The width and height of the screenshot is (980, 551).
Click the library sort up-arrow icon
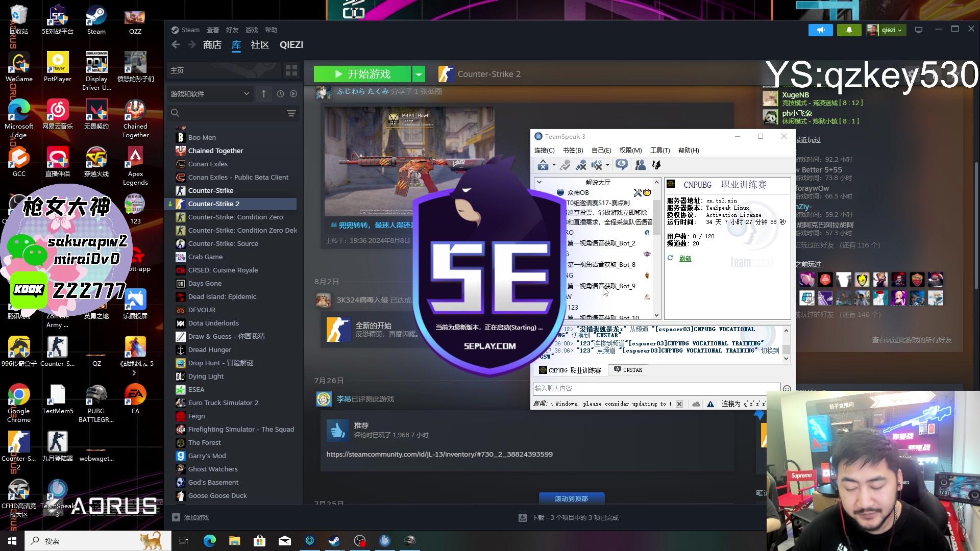point(264,94)
